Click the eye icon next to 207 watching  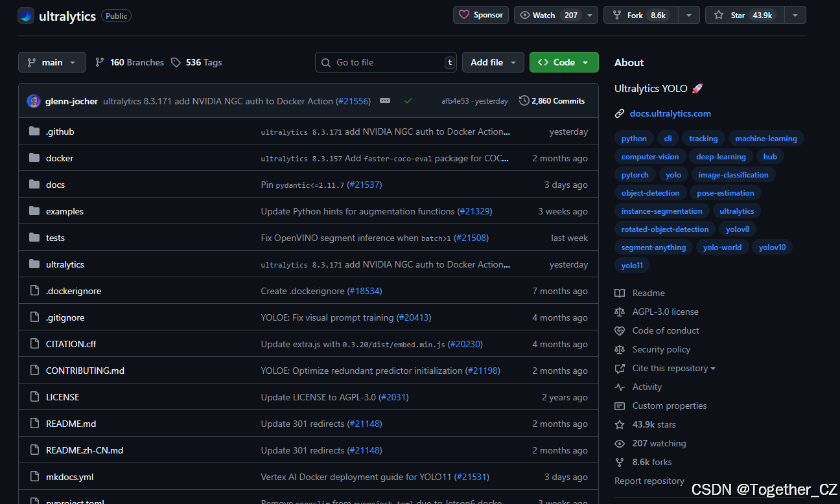620,444
